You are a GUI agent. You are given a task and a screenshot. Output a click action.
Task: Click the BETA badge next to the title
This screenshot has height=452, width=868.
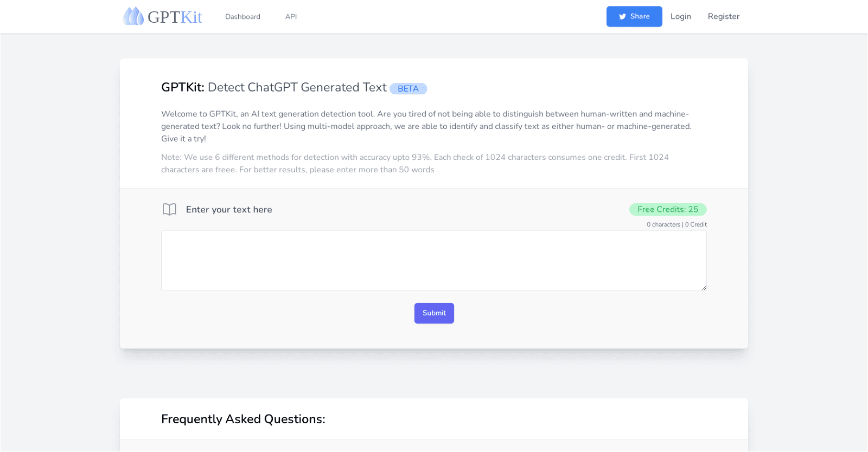(x=407, y=88)
